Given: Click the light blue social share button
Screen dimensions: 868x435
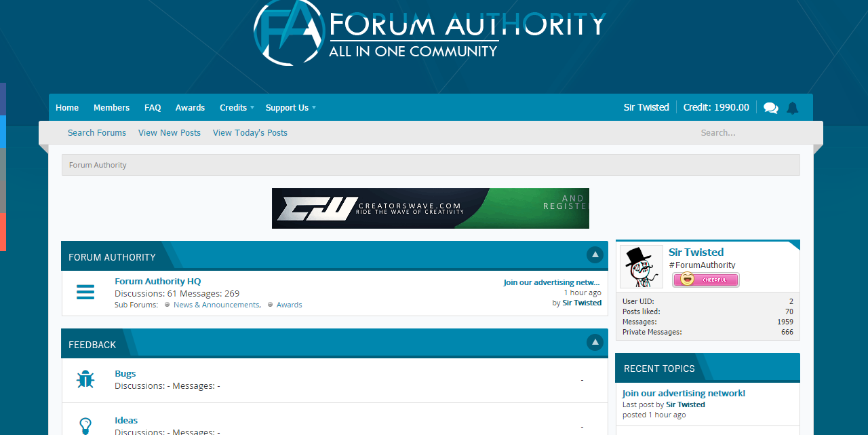Looking at the screenshot, I should pyautogui.click(x=3, y=131).
